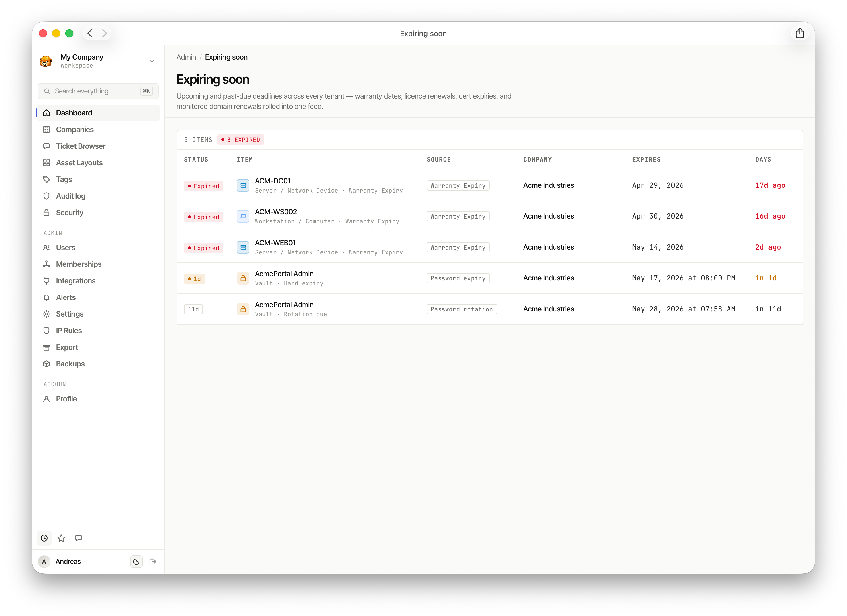Image resolution: width=847 pixels, height=616 pixels.
Task: Click the My Company bear logo
Action: point(46,61)
